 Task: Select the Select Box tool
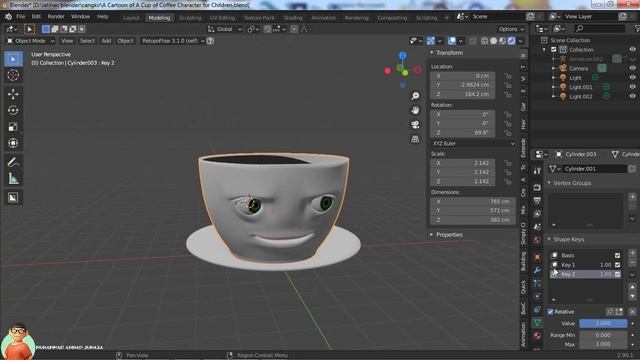tap(13, 59)
